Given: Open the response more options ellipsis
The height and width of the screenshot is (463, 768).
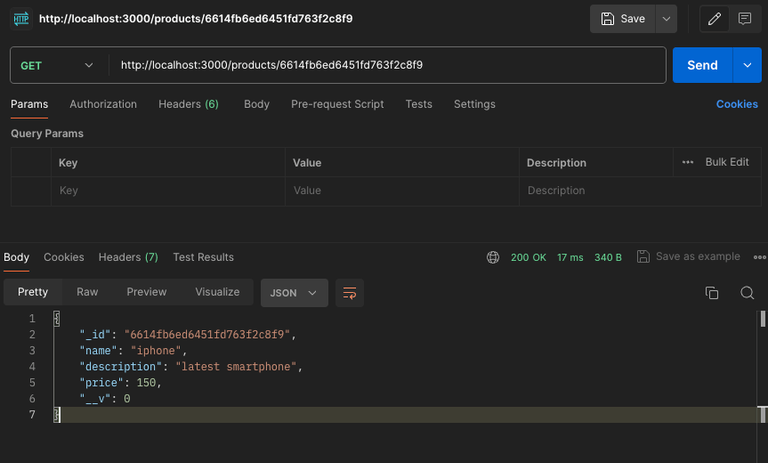Looking at the screenshot, I should pyautogui.click(x=760, y=257).
